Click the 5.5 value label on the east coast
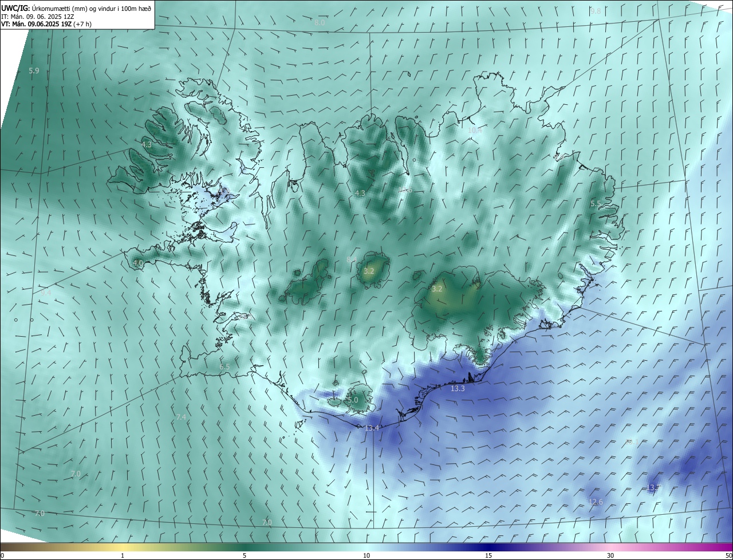The width and height of the screenshot is (733, 560). click(x=596, y=204)
